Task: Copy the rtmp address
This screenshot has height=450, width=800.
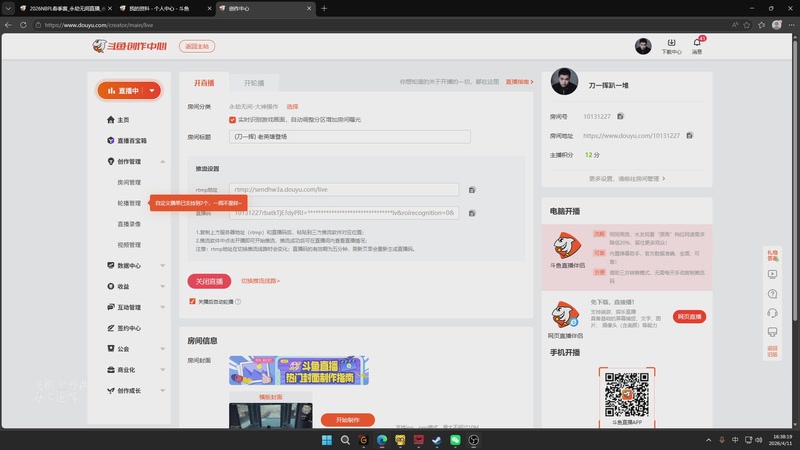Action: click(472, 190)
